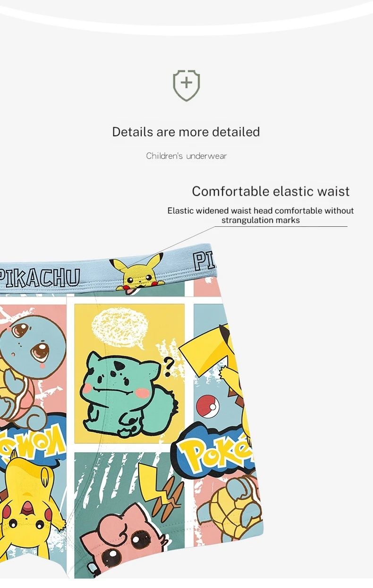
Task: Click the Pikachu face on waistband
Action: click(136, 274)
